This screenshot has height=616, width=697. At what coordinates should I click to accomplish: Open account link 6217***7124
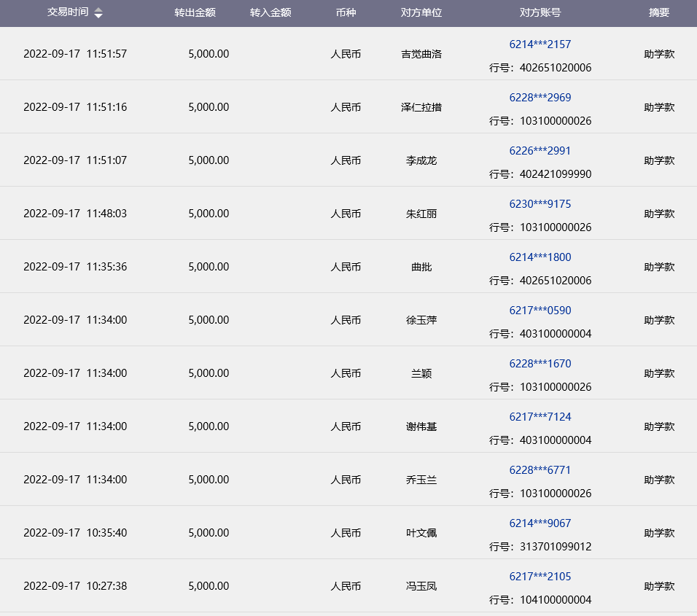point(540,417)
